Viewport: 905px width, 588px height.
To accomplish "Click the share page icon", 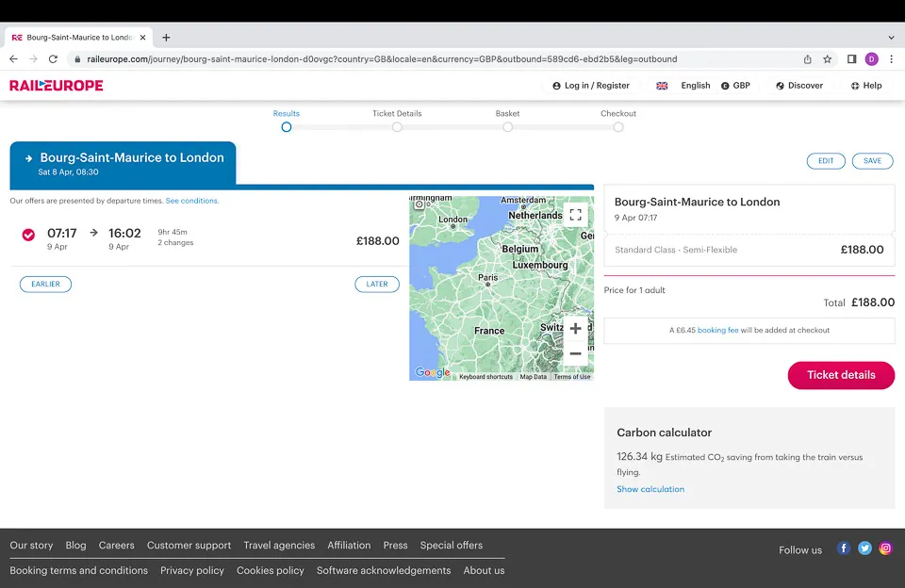I will click(808, 58).
